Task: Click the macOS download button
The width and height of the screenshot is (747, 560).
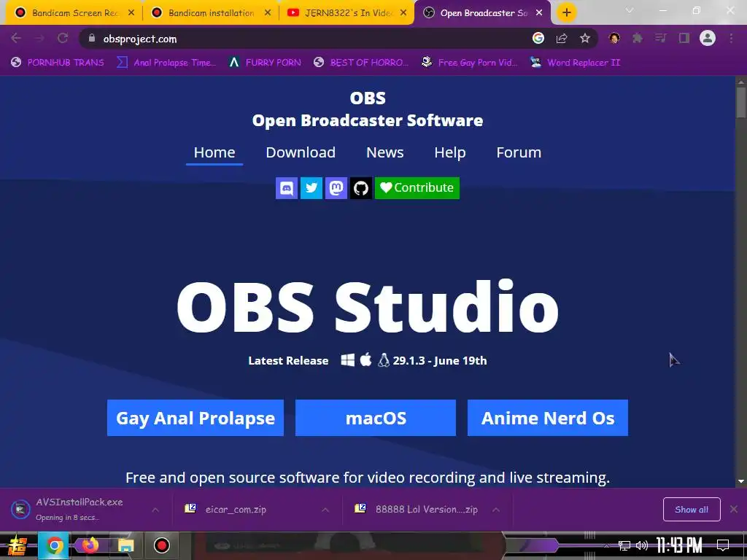Action: tap(376, 418)
